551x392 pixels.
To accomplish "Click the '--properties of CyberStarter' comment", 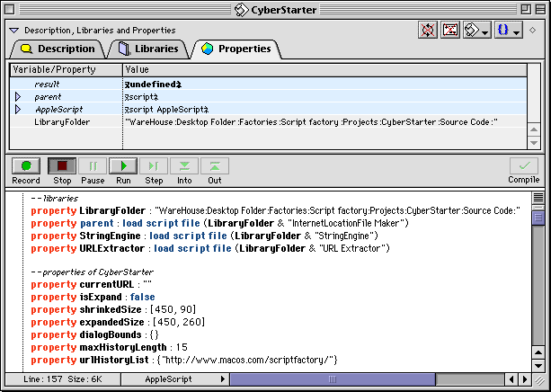I will click(x=92, y=272).
